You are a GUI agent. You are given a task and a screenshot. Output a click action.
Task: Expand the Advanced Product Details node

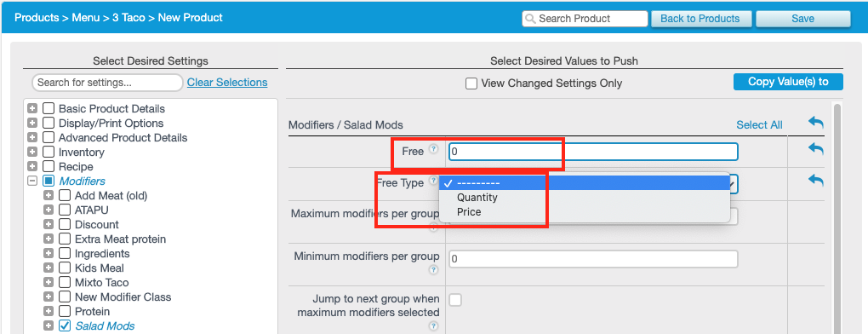(32, 137)
